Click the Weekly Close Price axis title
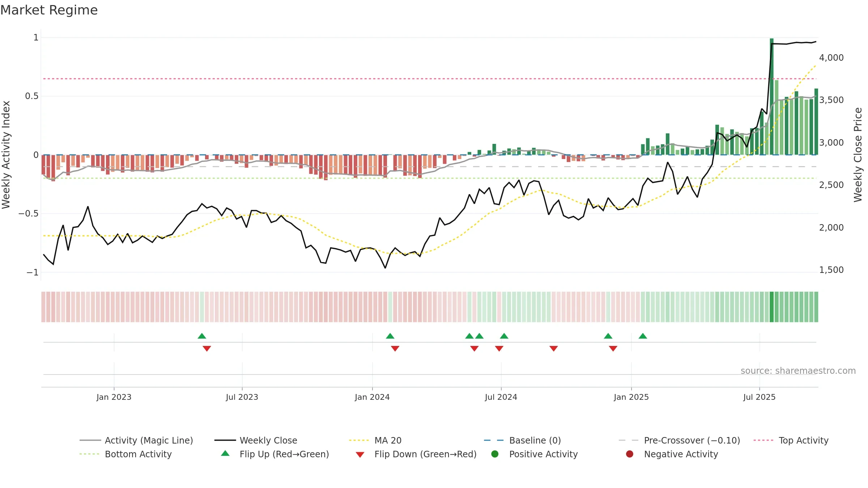868x488 pixels. pyautogui.click(x=858, y=155)
